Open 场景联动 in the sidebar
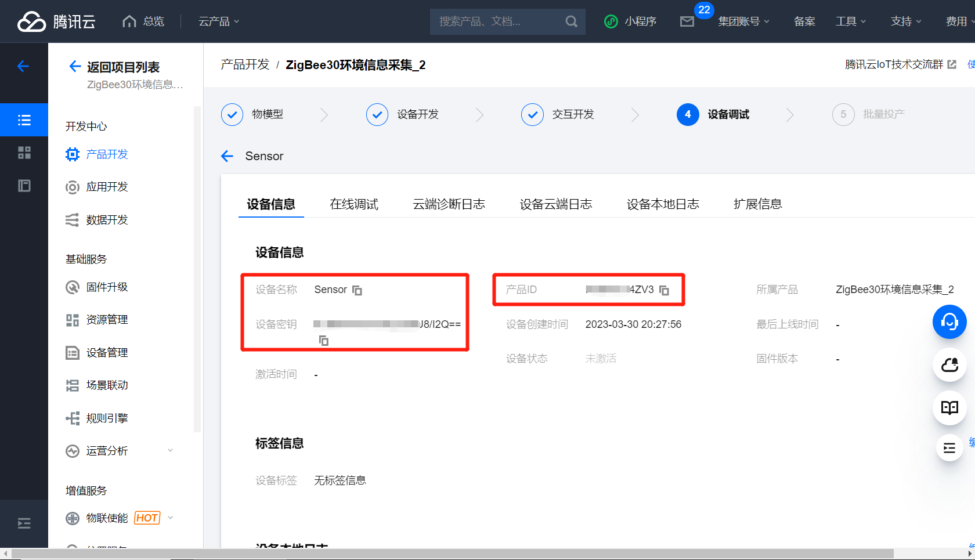 (x=107, y=385)
